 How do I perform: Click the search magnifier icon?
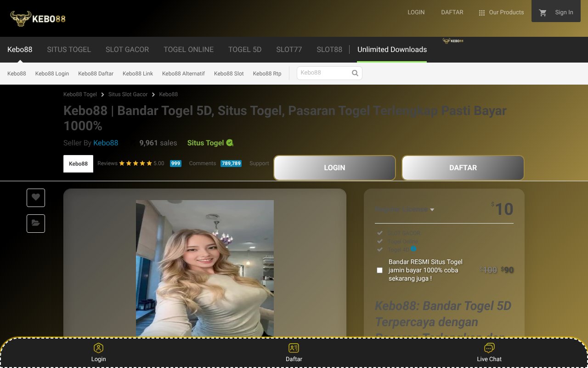(355, 73)
